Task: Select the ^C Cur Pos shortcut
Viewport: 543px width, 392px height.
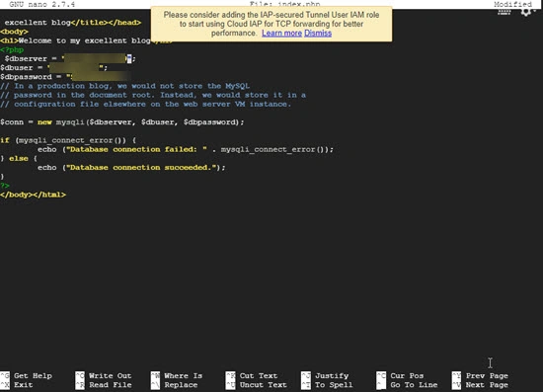Action: coord(400,376)
